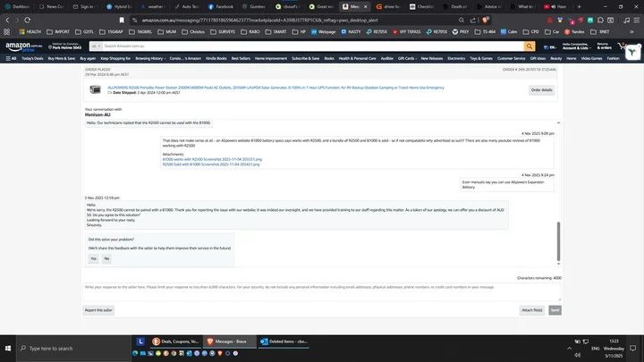
Task: Click the Attach file(s) button
Action: coord(532,310)
